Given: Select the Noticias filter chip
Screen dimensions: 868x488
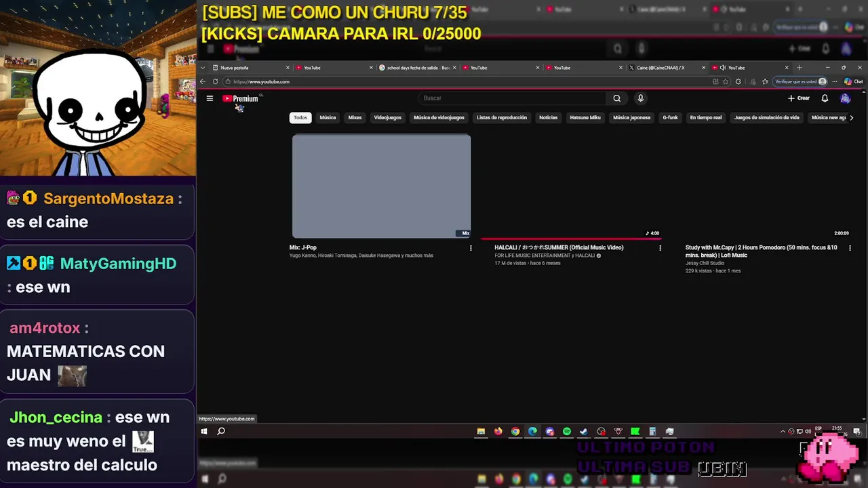Looking at the screenshot, I should click(x=548, y=117).
